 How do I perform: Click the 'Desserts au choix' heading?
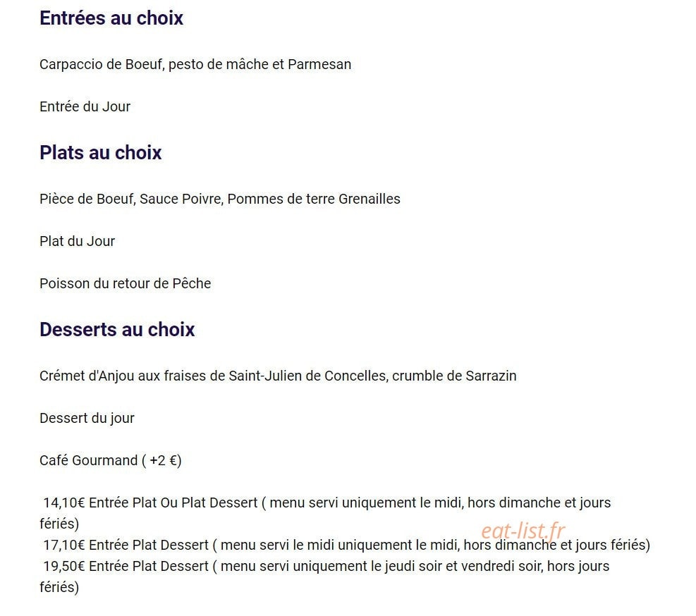click(117, 330)
